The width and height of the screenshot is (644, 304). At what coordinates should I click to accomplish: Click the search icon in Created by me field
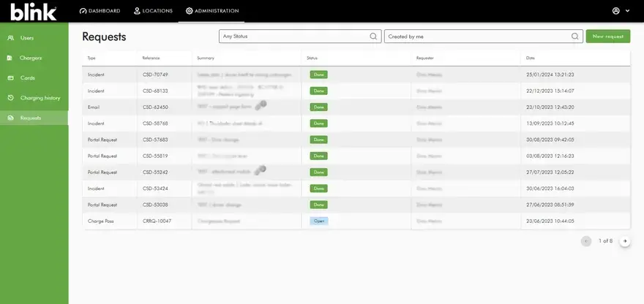click(574, 36)
